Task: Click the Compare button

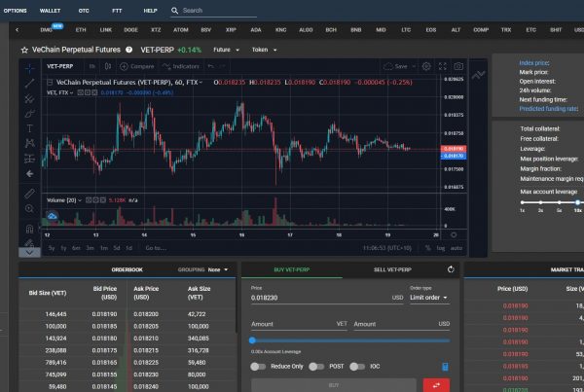Action: click(x=137, y=66)
